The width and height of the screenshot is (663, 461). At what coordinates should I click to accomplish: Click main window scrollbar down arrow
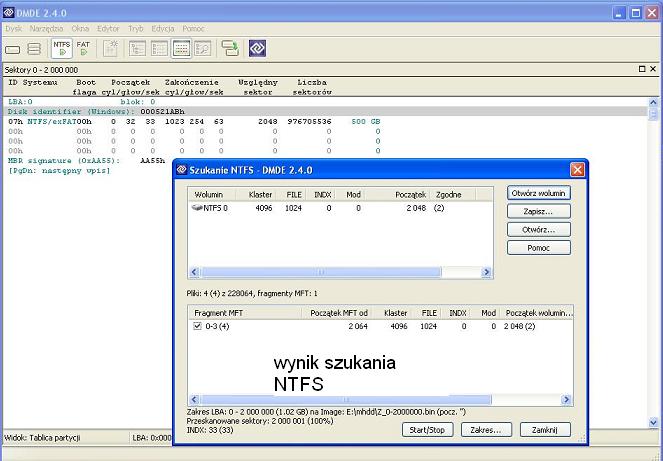click(x=653, y=422)
